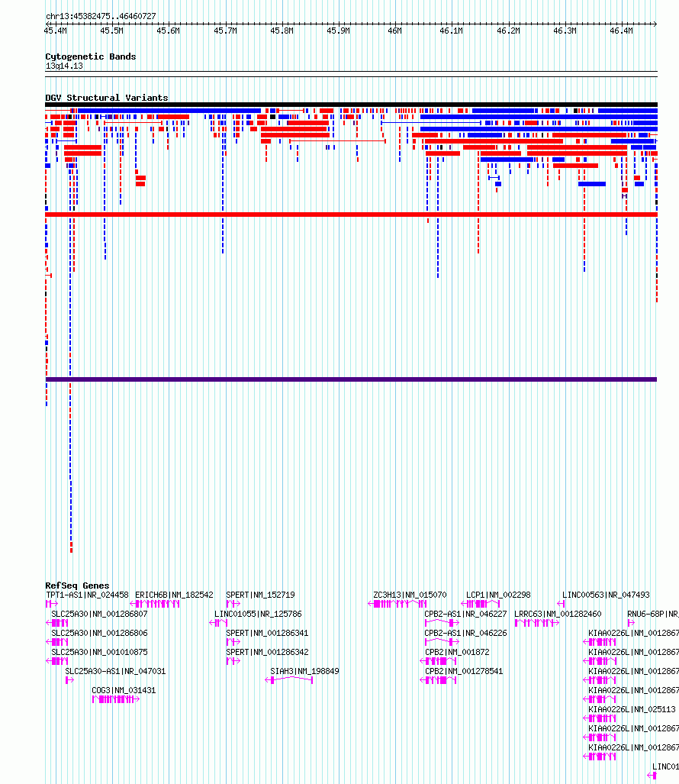Select the RefSeq Genes track title
Viewport: 679px width, 784px height.
78,586
